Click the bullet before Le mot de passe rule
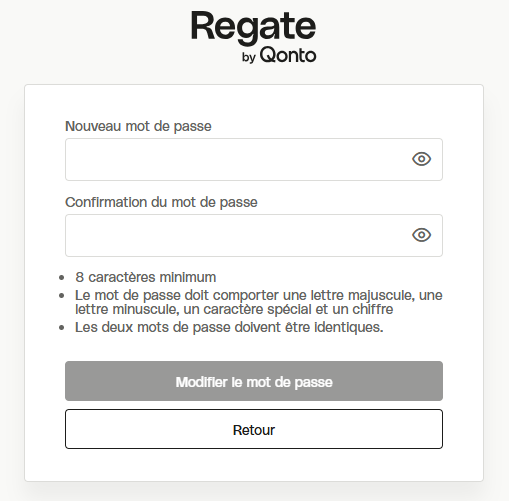The height and width of the screenshot is (501, 509). point(61,295)
